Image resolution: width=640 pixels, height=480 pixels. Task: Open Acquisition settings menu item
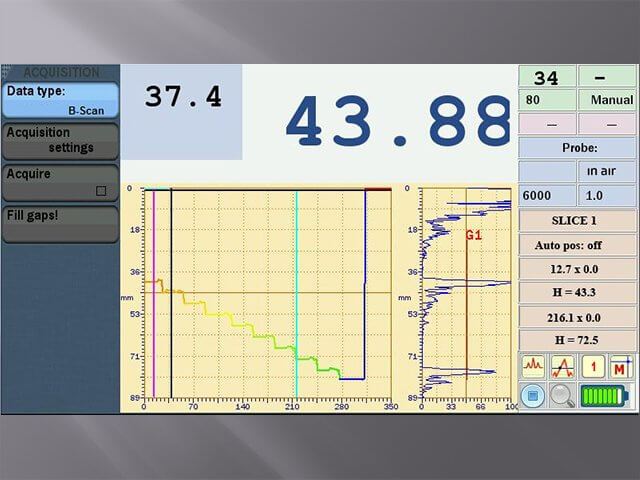(x=59, y=141)
